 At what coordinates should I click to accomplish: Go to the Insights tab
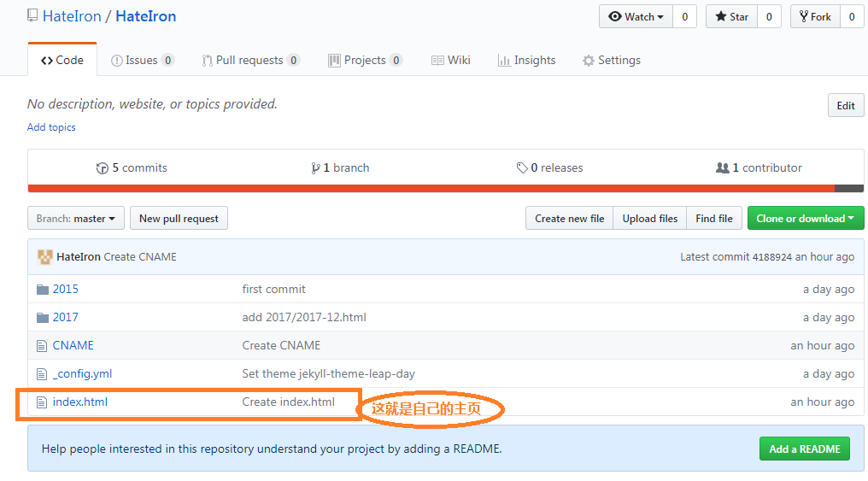526,61
